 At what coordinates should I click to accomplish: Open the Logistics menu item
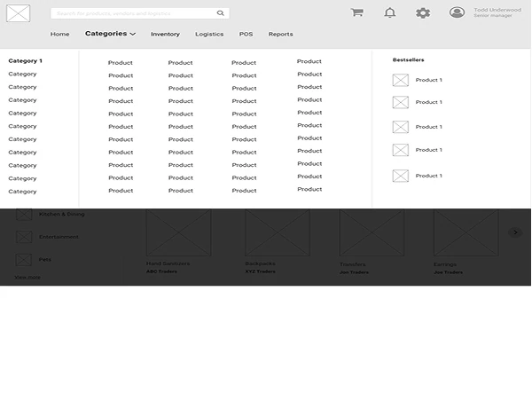(x=209, y=34)
